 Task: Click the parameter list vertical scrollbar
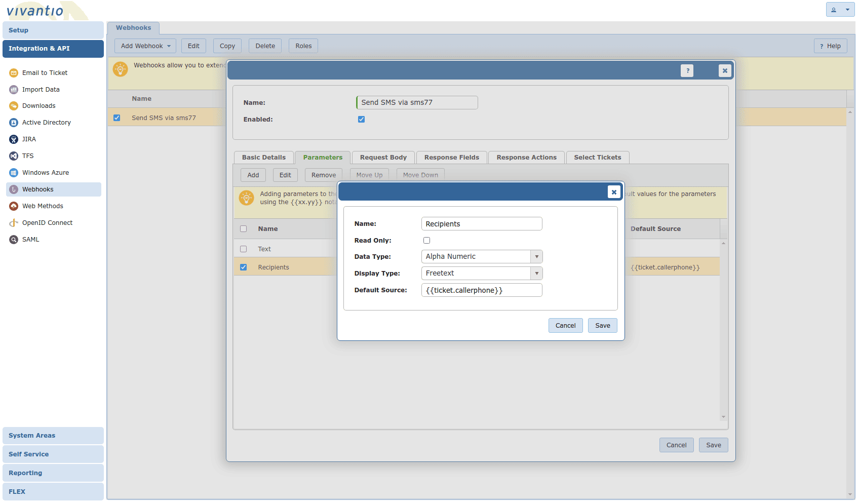[x=723, y=329]
